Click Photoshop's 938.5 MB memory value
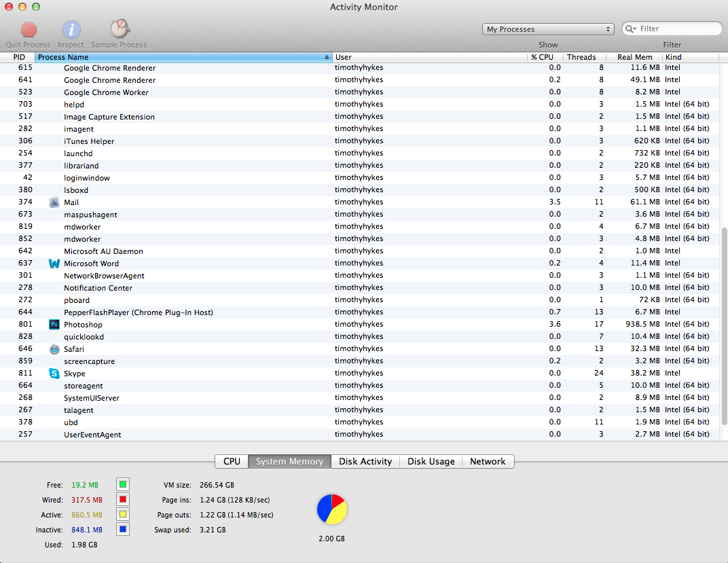Image resolution: width=728 pixels, height=563 pixels. tap(642, 324)
